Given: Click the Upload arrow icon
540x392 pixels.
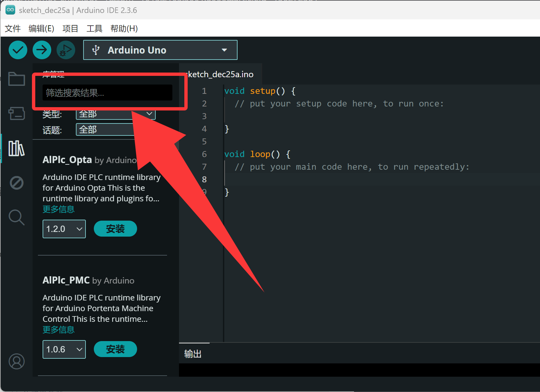Looking at the screenshot, I should coord(42,50).
